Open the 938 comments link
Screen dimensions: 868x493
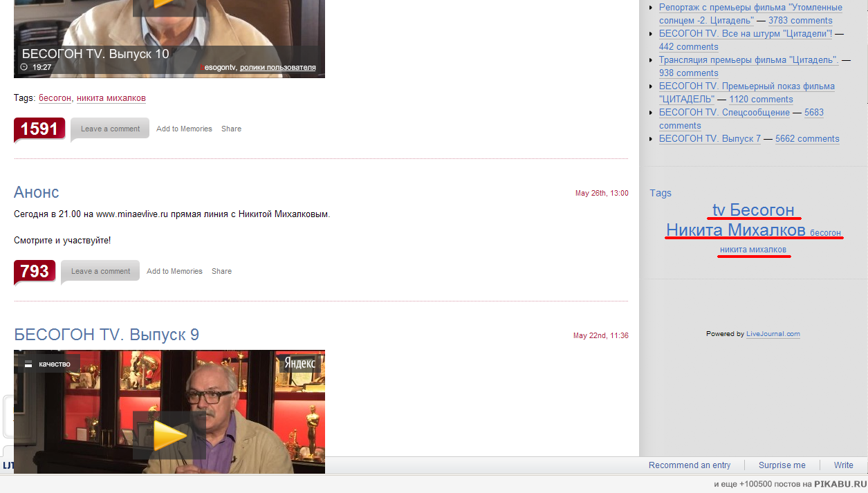click(689, 73)
